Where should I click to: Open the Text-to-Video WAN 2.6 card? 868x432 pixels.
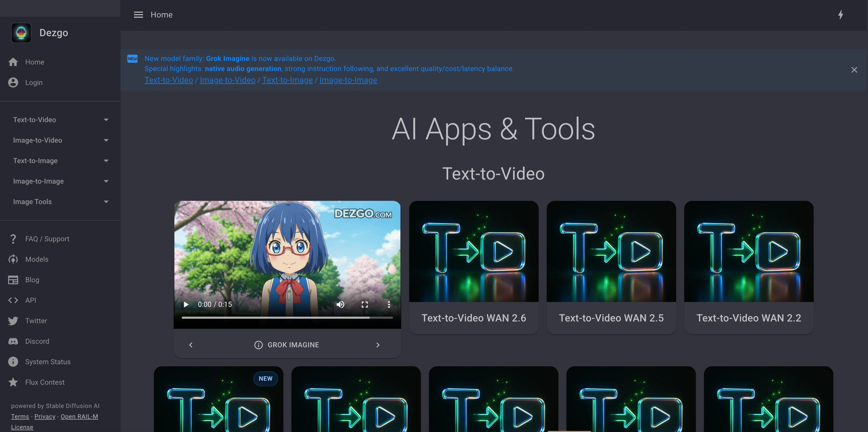pos(474,267)
